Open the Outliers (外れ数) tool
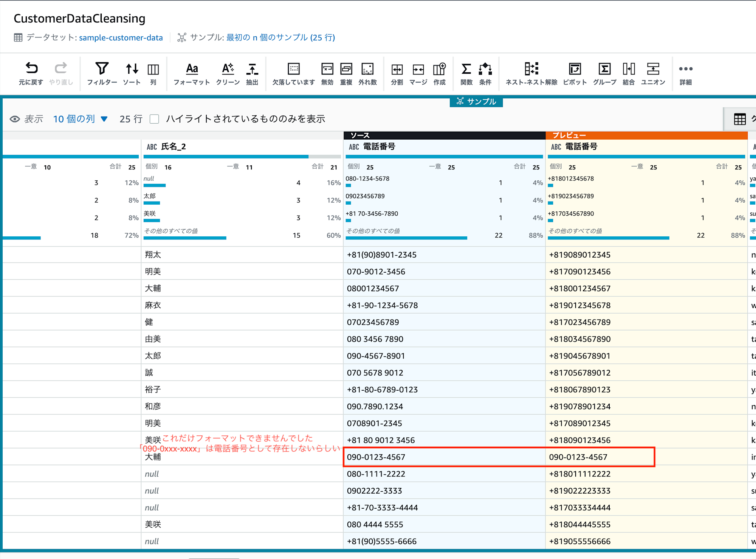Viewport: 756px width, 559px height. (367, 73)
